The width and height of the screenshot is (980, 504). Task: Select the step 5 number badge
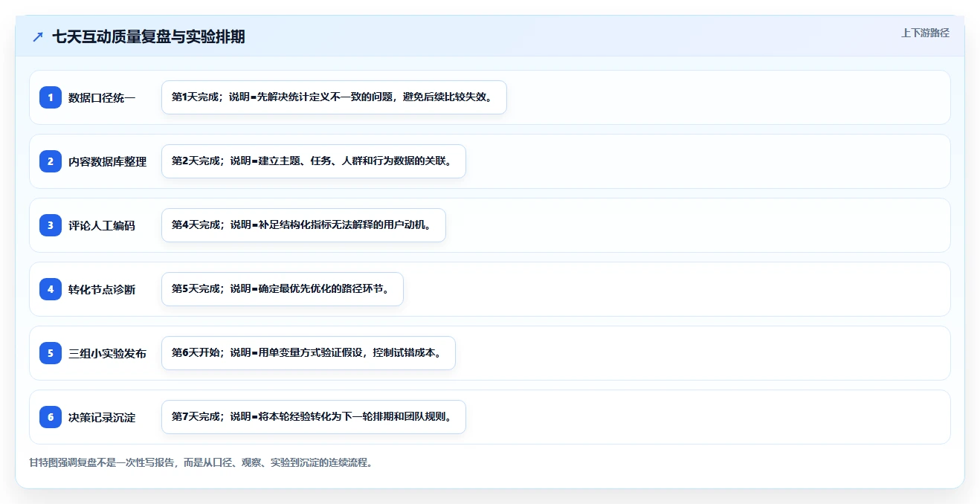click(x=51, y=353)
